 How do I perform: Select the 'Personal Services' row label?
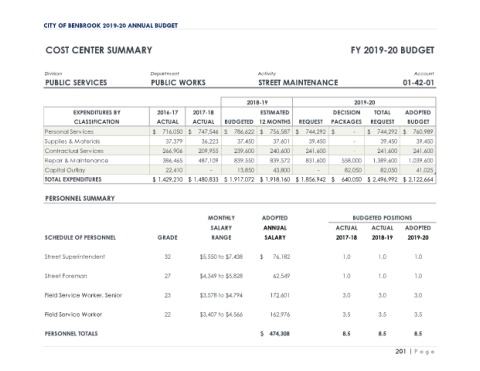pyautogui.click(x=69, y=132)
